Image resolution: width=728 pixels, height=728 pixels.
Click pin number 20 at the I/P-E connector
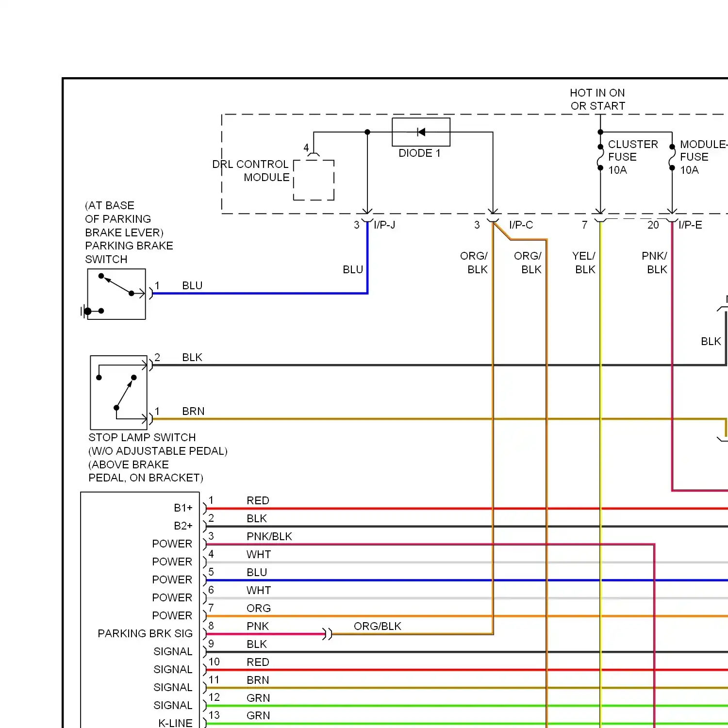[653, 225]
